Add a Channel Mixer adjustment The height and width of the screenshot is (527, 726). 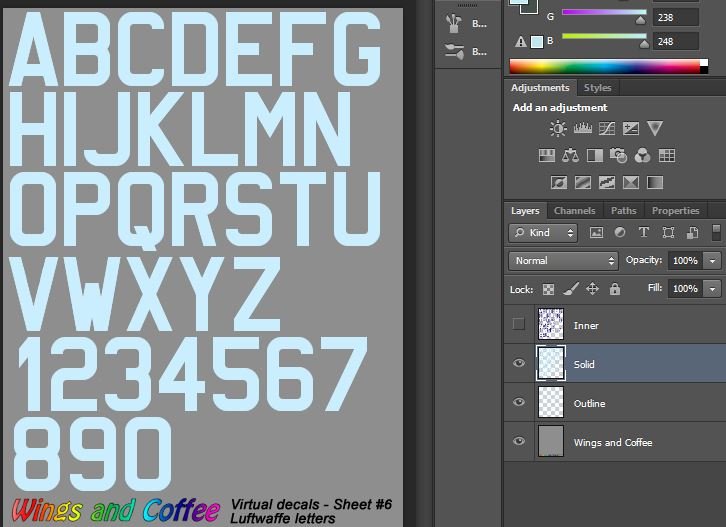(643, 156)
